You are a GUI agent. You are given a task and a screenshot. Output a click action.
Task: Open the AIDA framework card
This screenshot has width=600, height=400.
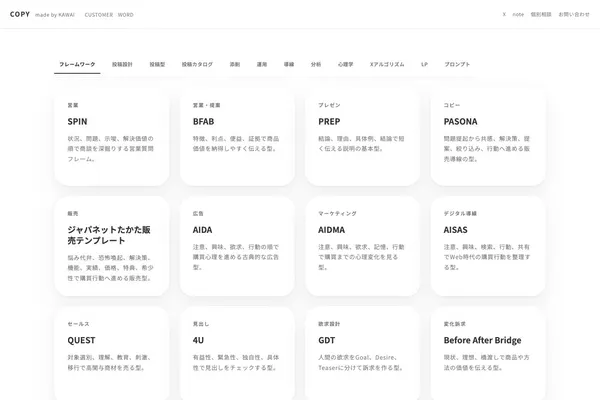237,246
